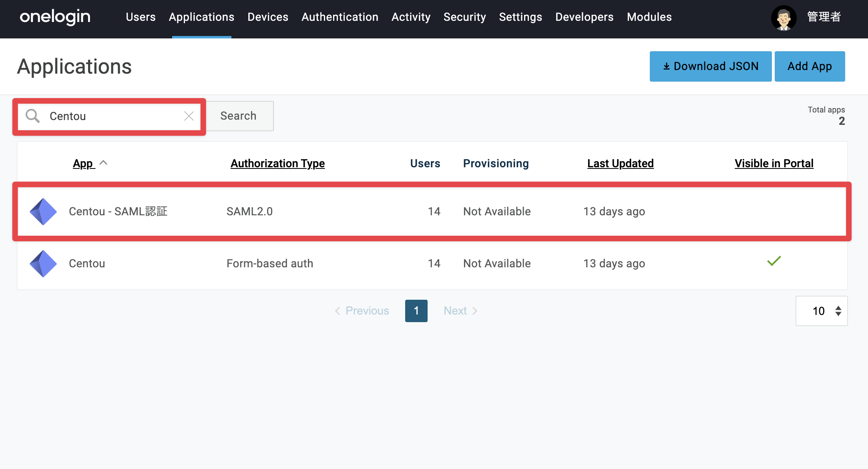Open the form-based auth Centou app icon

tap(43, 264)
